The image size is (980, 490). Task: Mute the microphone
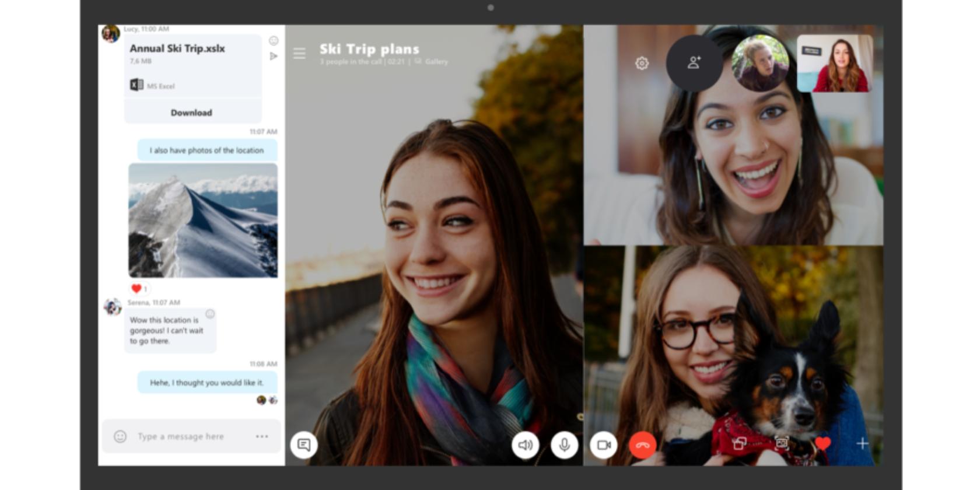coord(564,445)
